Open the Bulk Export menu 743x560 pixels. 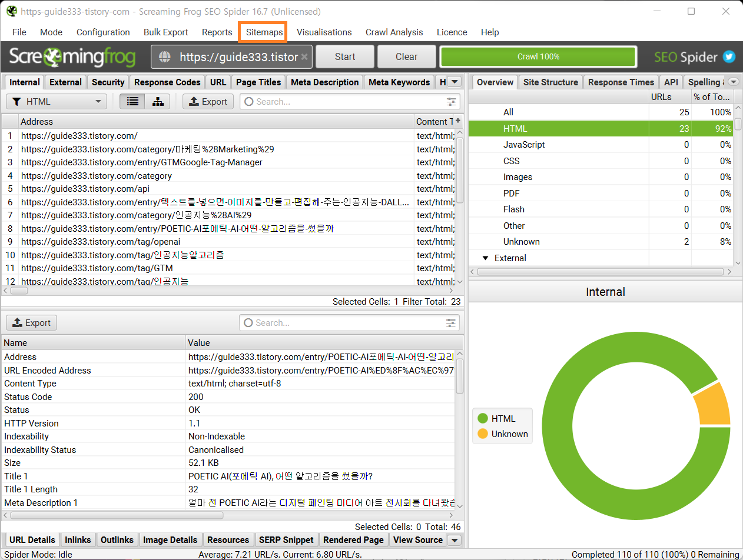click(166, 32)
